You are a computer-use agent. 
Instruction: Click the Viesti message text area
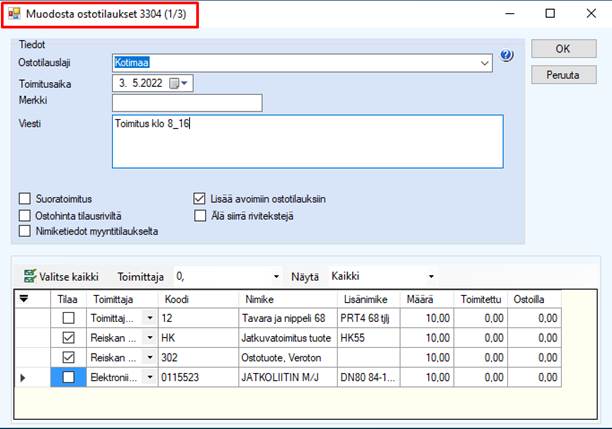click(308, 141)
